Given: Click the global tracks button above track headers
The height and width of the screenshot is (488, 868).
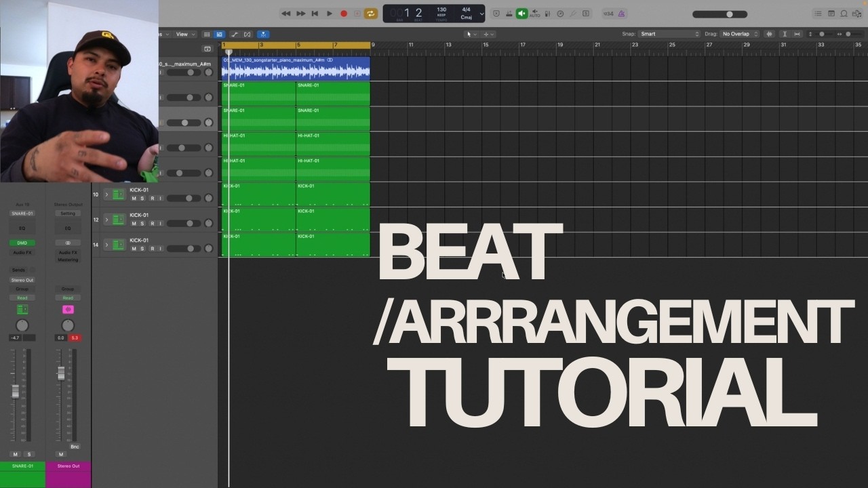Looking at the screenshot, I should coord(208,49).
